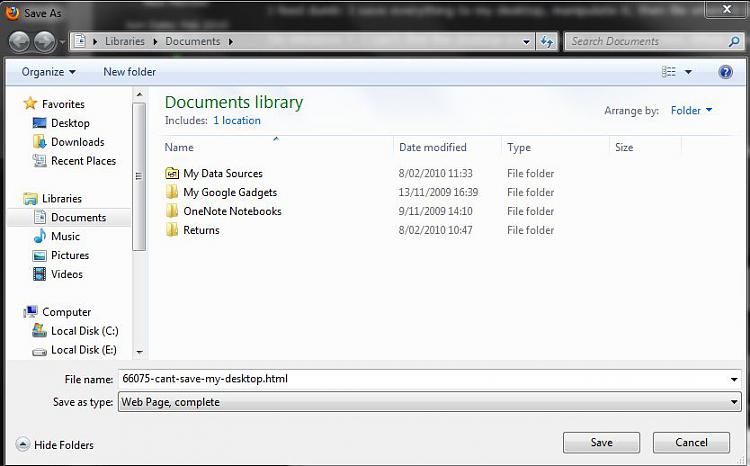Click Computer in the navigation pane
This screenshot has width=750, height=466.
click(66, 312)
